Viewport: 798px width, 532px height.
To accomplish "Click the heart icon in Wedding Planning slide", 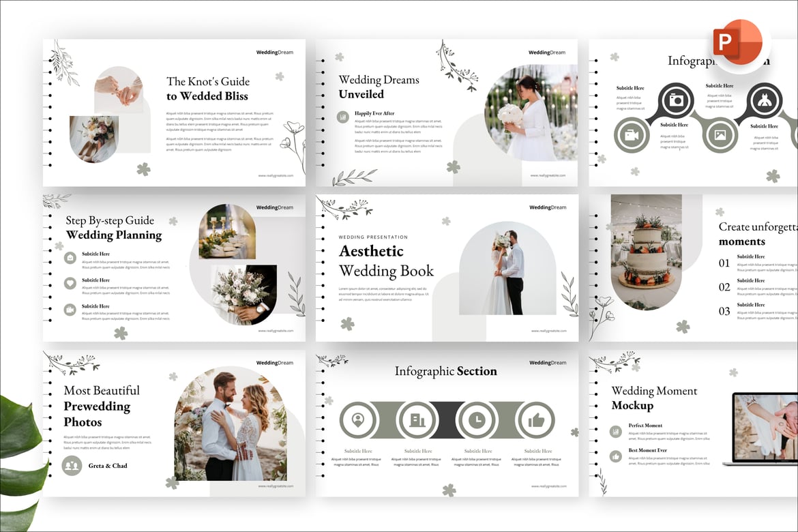I will pos(70,283).
